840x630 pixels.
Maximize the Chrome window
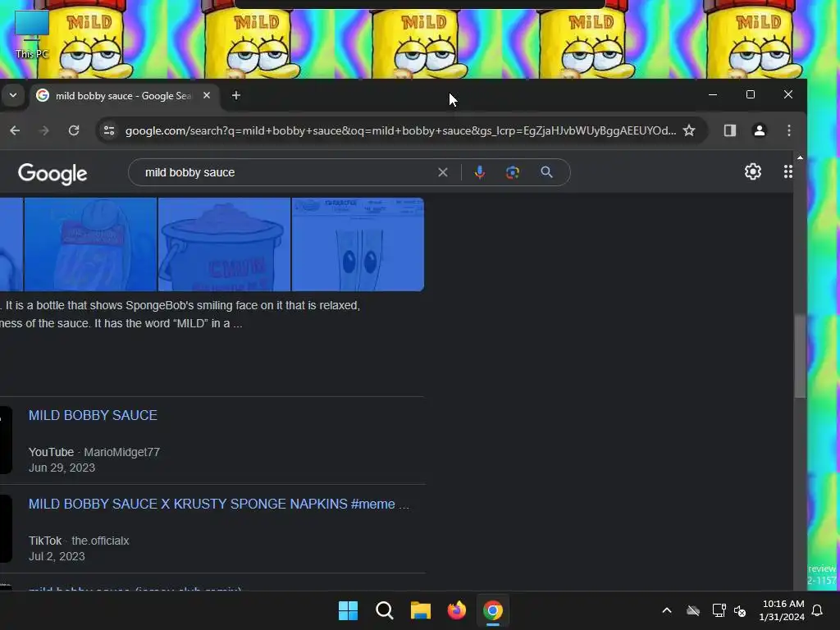pyautogui.click(x=751, y=95)
